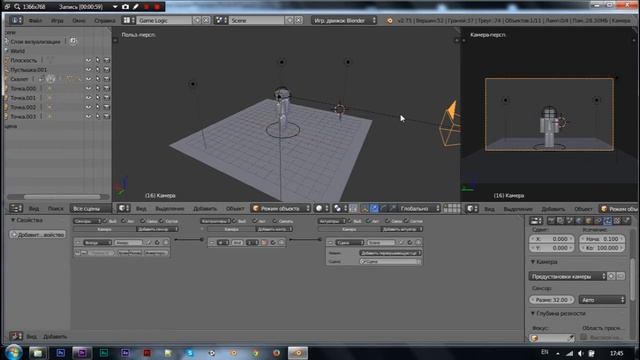The image size is (640, 360).
Task: Open the Сенсоры dropdown
Action: (x=87, y=221)
